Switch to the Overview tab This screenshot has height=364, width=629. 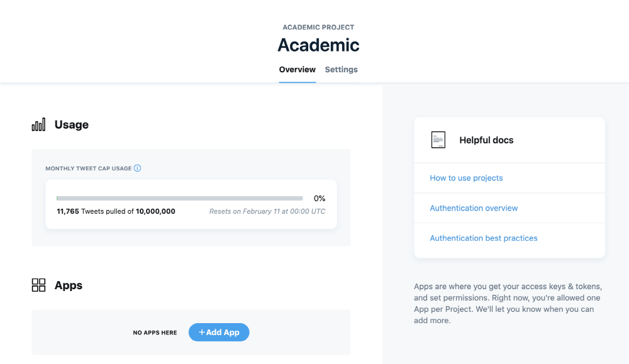pyautogui.click(x=297, y=70)
